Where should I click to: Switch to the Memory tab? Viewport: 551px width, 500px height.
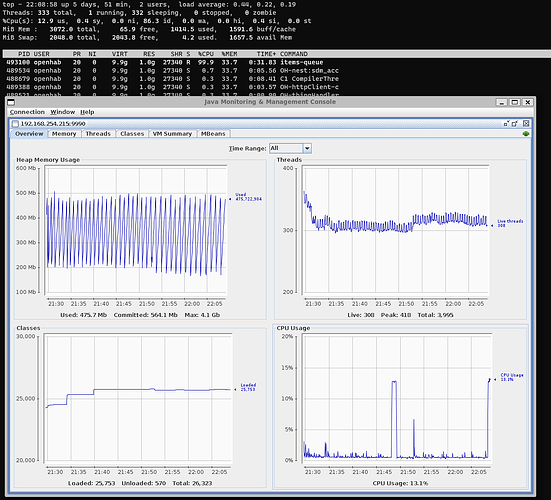point(64,134)
